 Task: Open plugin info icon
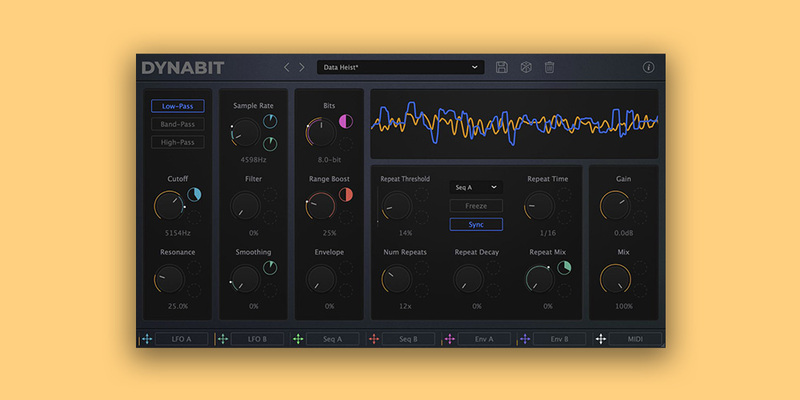[648, 67]
